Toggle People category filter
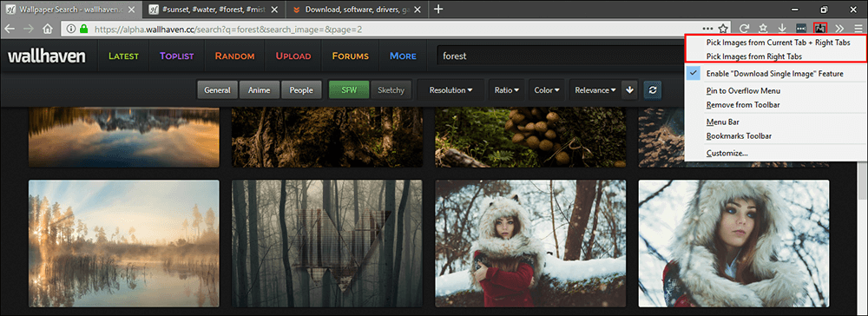The width and height of the screenshot is (868, 316). pyautogui.click(x=301, y=90)
